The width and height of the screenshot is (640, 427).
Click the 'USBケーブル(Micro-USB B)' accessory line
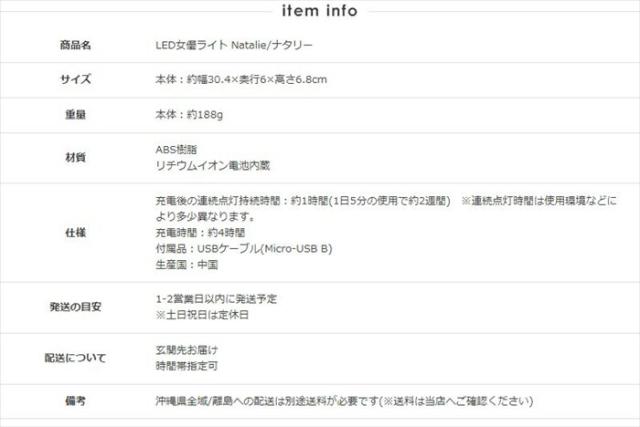[244, 249]
